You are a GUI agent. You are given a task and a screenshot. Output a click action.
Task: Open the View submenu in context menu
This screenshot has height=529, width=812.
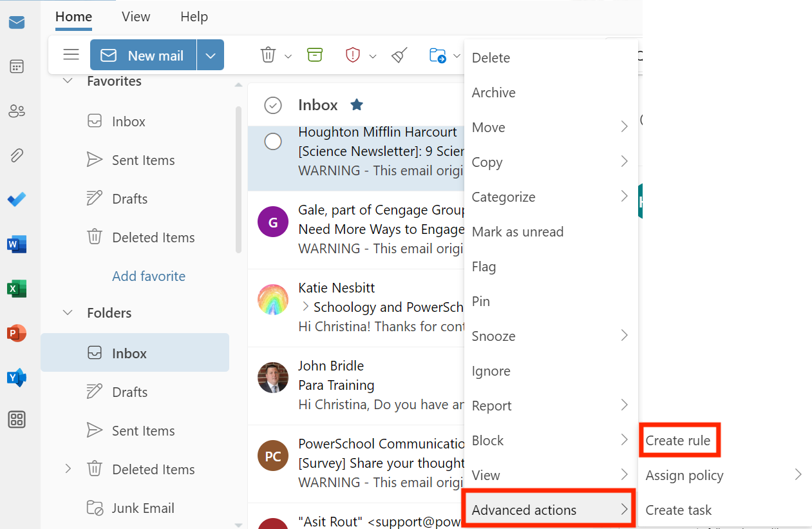551,476
